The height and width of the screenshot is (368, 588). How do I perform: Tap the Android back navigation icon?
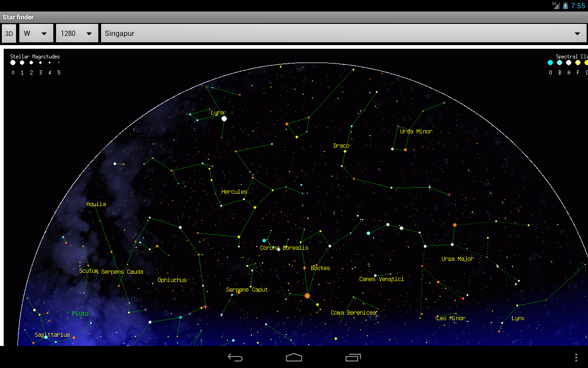235,357
